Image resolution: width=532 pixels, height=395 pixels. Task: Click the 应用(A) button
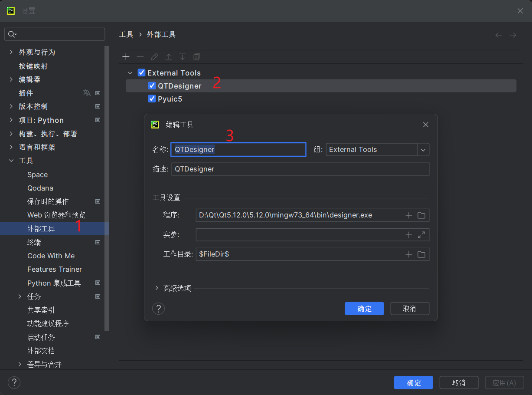tap(505, 383)
